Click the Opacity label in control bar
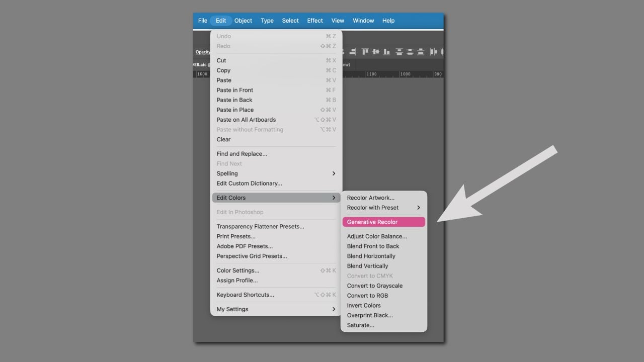 tap(203, 52)
